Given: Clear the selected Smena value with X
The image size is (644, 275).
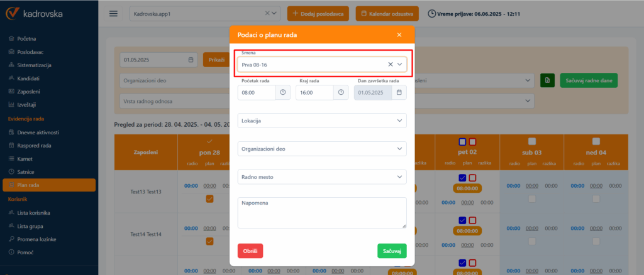Looking at the screenshot, I should click(390, 64).
